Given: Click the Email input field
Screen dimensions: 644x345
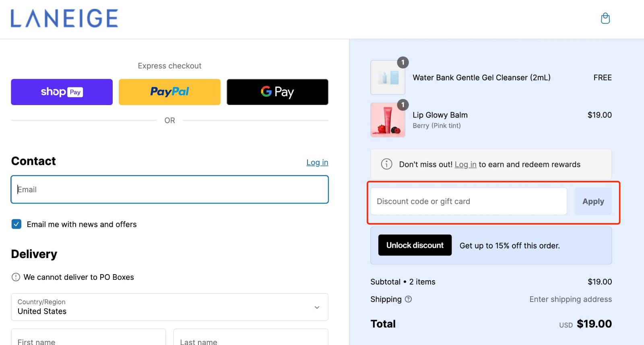Looking at the screenshot, I should pos(169,189).
